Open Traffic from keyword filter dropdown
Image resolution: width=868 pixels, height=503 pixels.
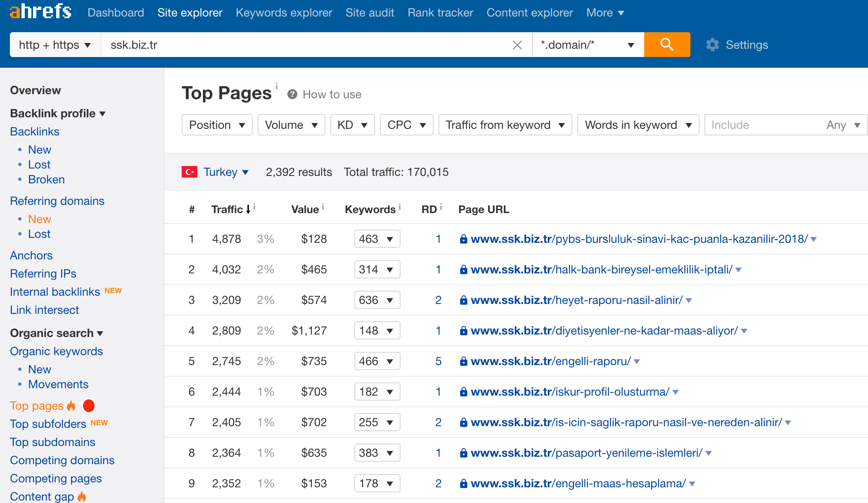(505, 125)
